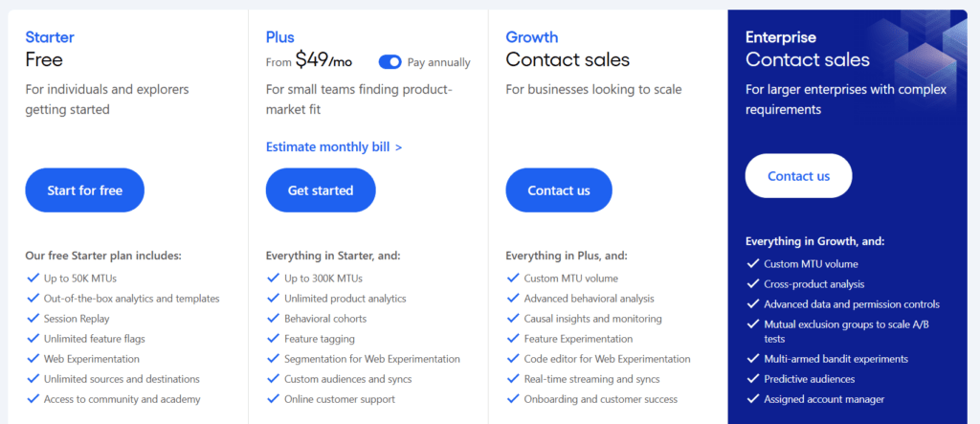This screenshot has width=980, height=424.
Task: Click checkmark beside Online customer support
Action: (273, 398)
